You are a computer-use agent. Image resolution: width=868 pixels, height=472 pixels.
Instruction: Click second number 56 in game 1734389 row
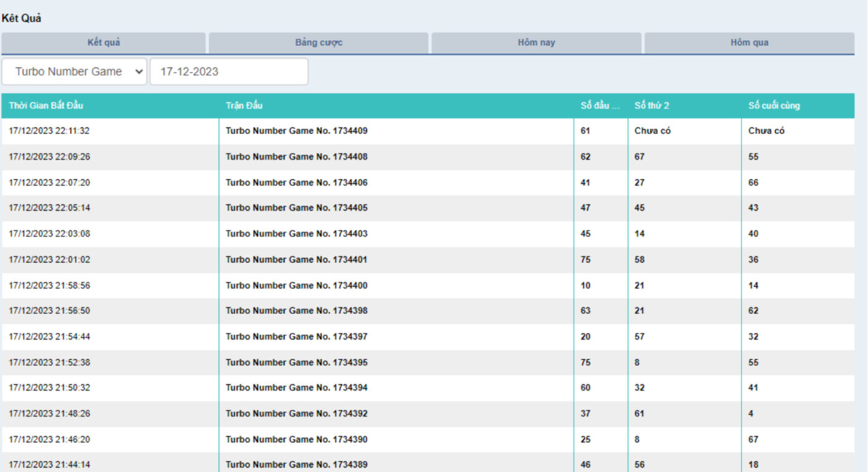(639, 465)
